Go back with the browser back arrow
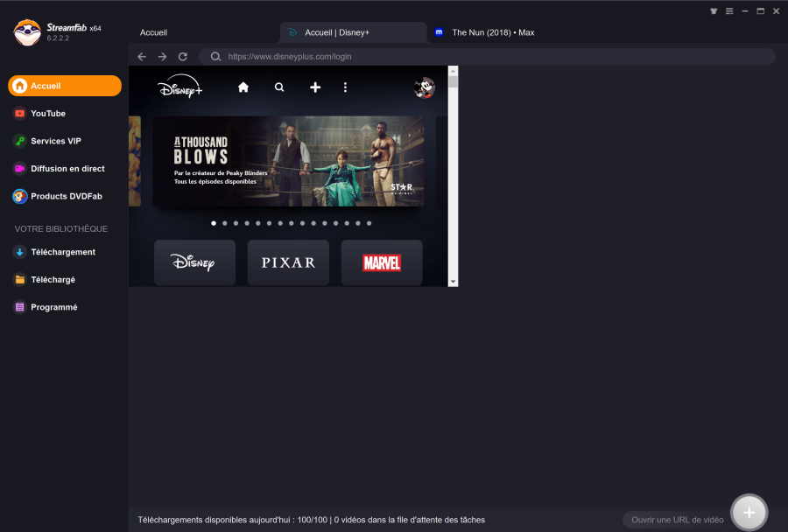Screen dimensions: 788x532 (142, 57)
